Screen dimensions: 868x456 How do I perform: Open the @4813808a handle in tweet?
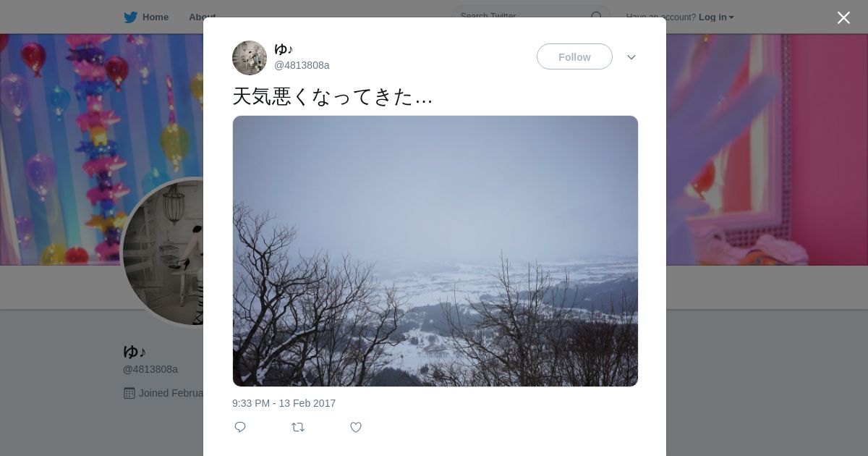tap(302, 65)
